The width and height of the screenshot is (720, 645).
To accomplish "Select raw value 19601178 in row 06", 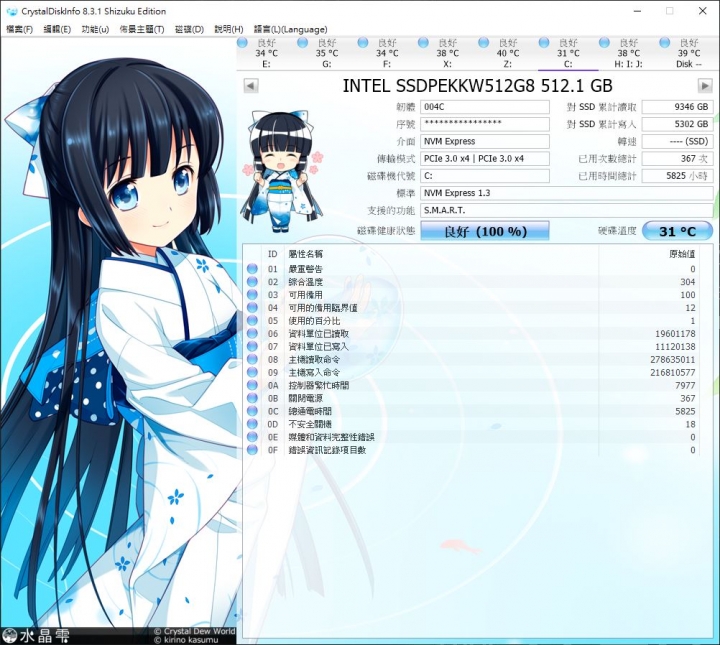I will point(675,334).
